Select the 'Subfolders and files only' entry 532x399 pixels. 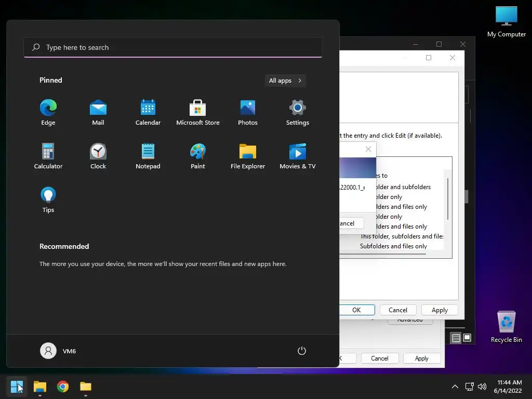pyautogui.click(x=393, y=246)
